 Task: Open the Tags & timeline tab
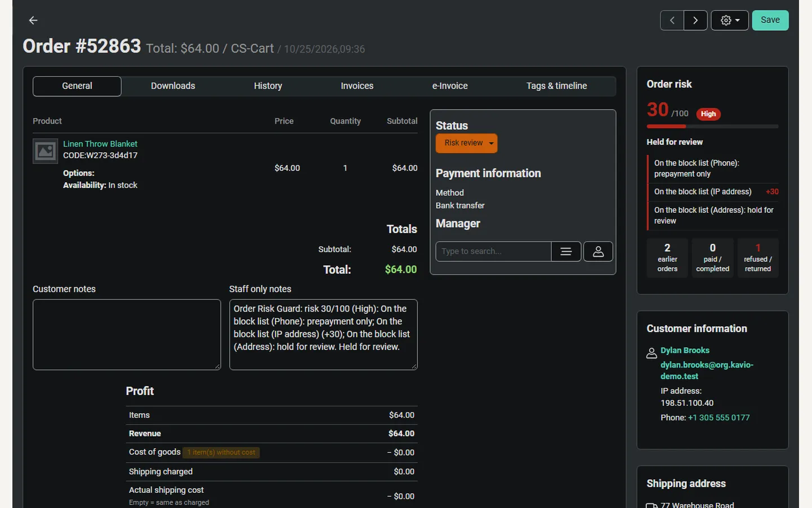(557, 86)
